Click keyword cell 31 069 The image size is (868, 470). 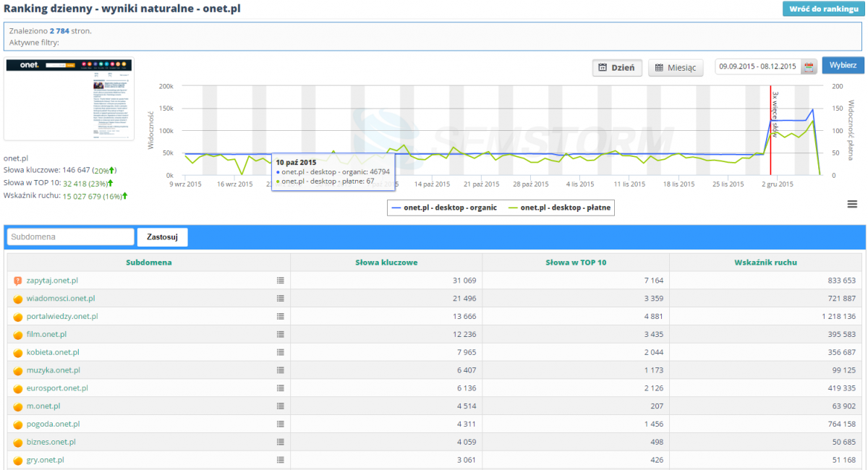click(464, 281)
